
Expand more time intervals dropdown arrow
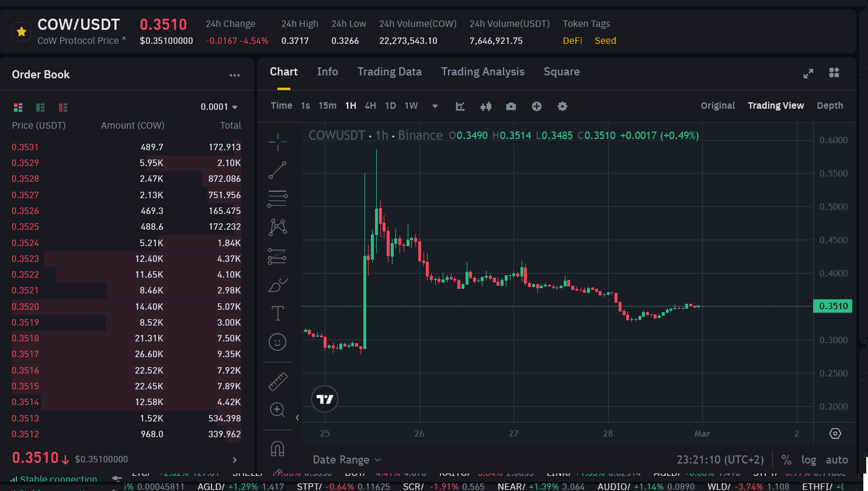point(435,106)
